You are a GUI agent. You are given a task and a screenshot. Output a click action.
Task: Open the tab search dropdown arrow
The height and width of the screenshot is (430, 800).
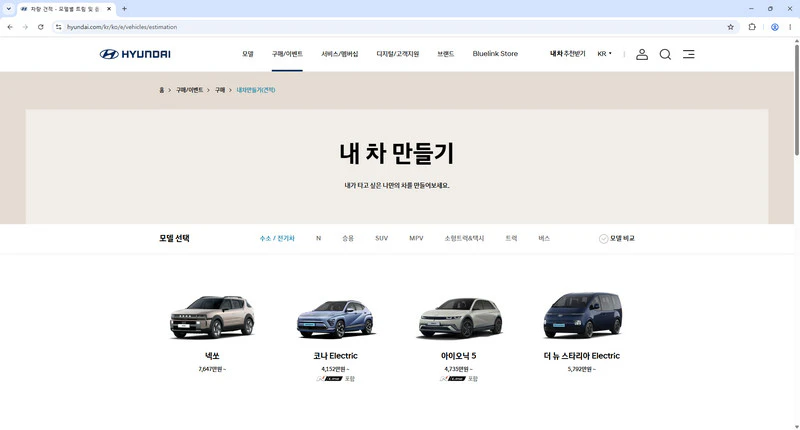tap(8, 9)
